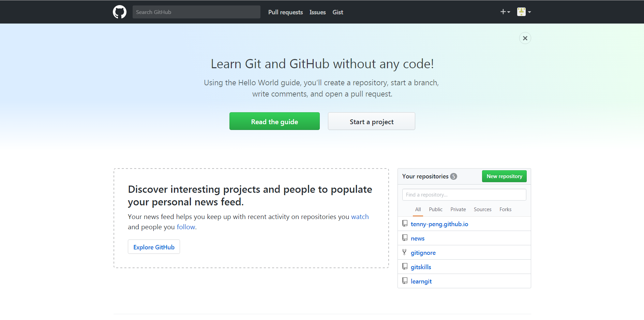Select the Forks repositories tab

pos(505,209)
